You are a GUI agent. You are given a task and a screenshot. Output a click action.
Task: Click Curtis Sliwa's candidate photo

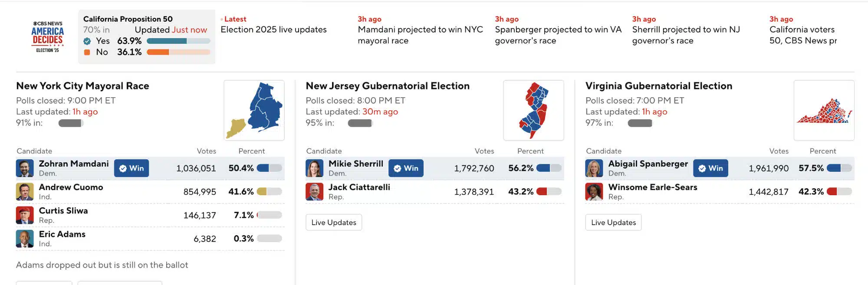click(x=25, y=215)
